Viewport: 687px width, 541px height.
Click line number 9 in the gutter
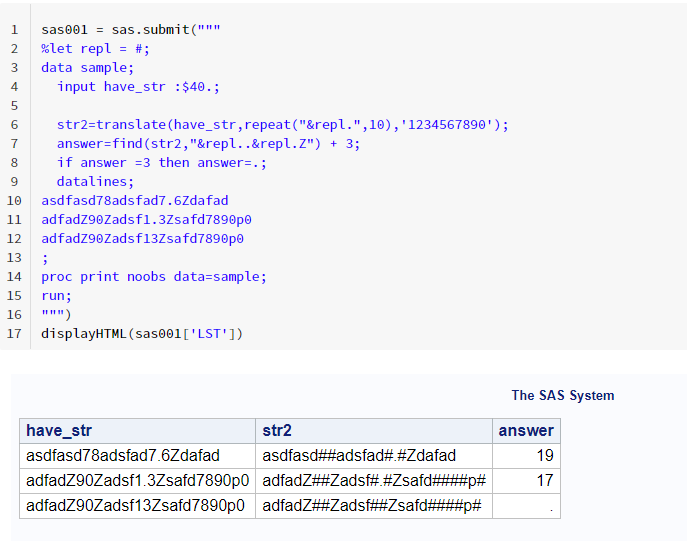14,181
